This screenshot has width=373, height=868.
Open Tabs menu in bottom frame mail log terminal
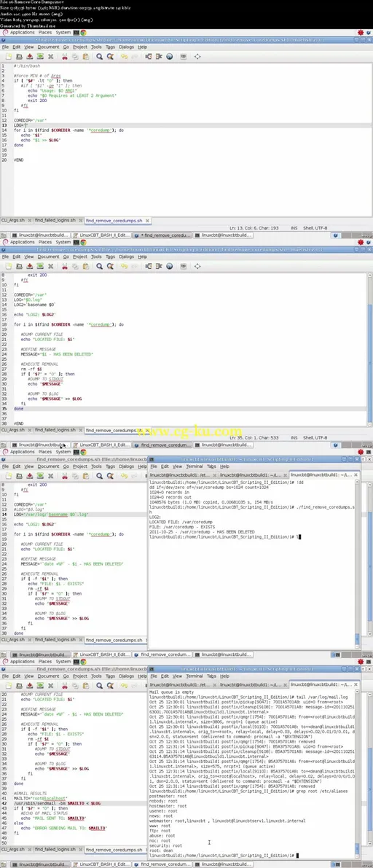click(211, 676)
